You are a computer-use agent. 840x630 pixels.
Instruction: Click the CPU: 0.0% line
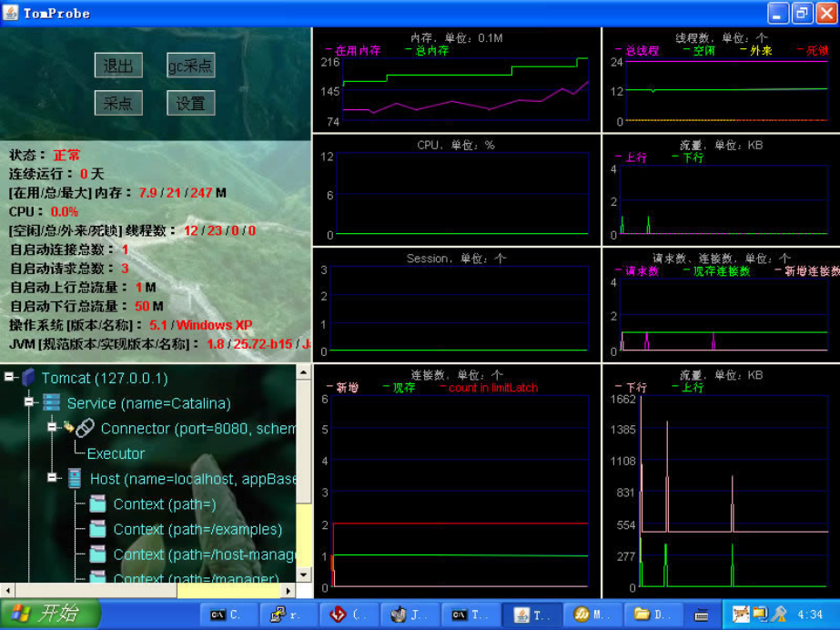click(44, 211)
